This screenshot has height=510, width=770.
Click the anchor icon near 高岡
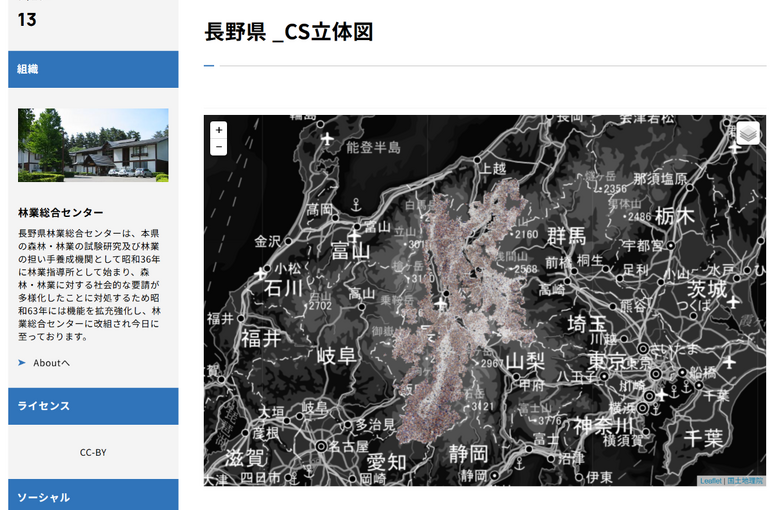coord(357,205)
